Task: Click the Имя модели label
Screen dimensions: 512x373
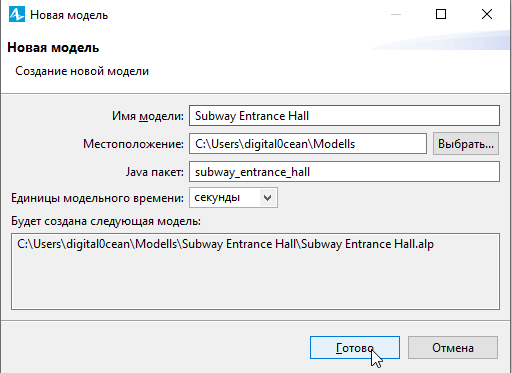Action: coord(148,116)
